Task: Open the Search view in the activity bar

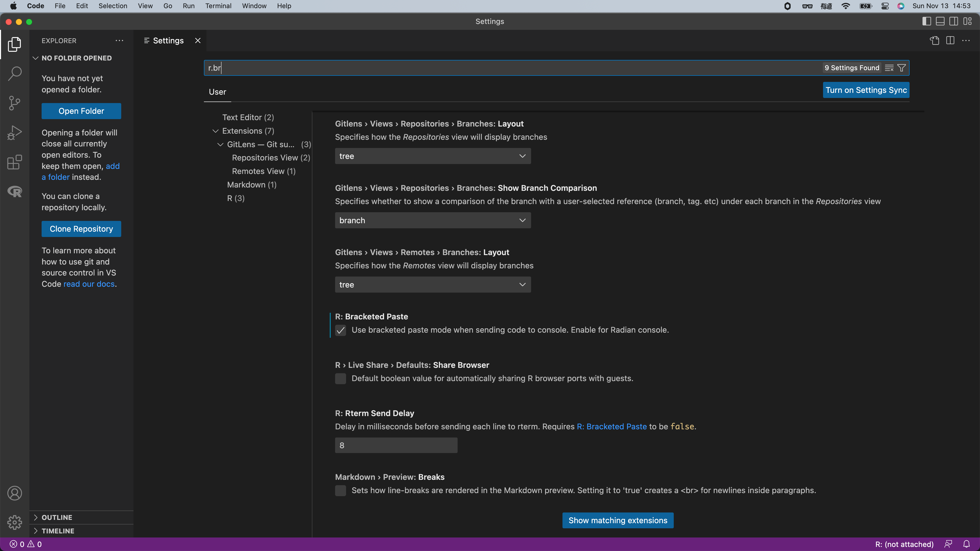Action: [x=15, y=73]
